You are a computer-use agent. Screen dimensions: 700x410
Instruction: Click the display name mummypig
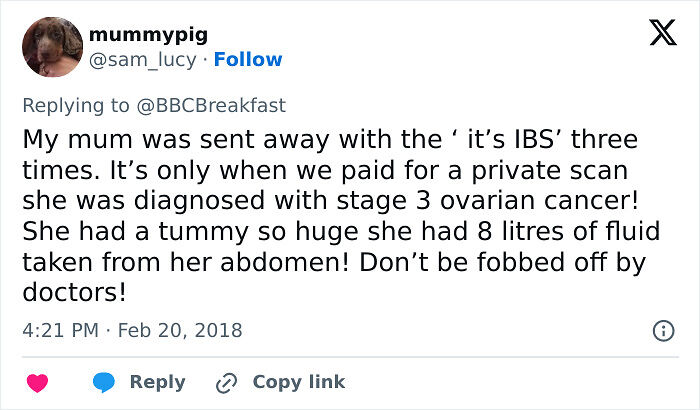[148, 35]
